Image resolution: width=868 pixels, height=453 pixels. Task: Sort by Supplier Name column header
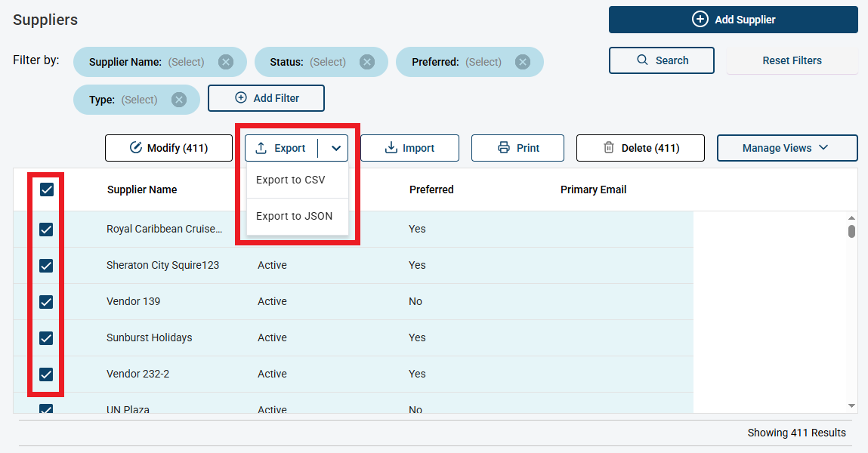point(142,190)
